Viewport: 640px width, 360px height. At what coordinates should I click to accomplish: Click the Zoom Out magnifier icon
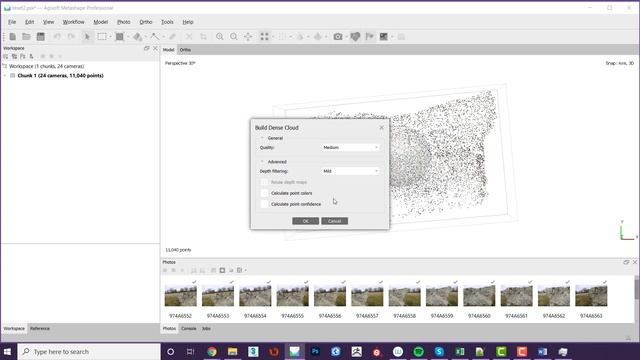234,37
